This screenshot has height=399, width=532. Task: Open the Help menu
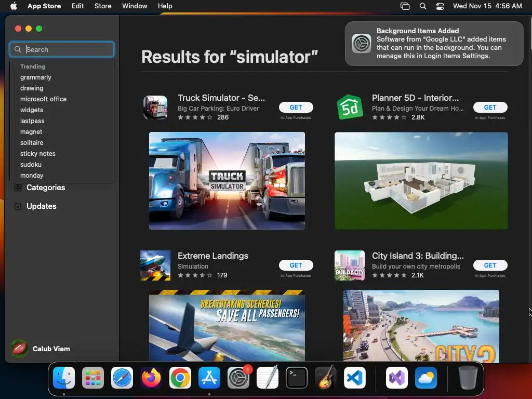[x=165, y=6]
